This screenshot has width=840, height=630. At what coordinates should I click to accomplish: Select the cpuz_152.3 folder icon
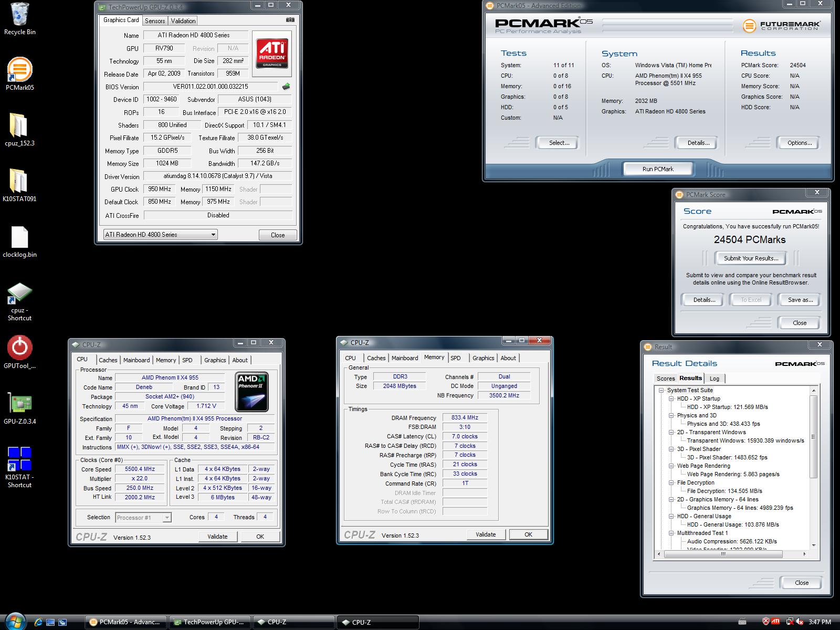pos(19,130)
